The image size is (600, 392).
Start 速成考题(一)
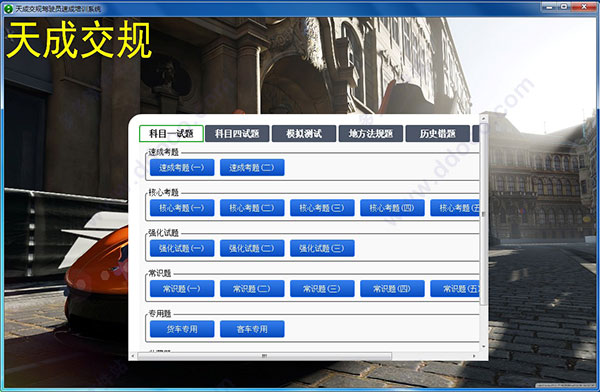click(182, 168)
